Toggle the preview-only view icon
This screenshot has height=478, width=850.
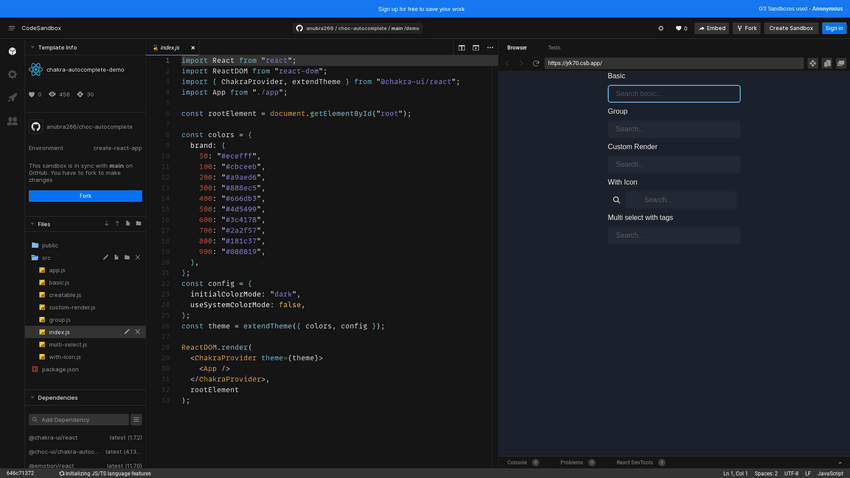coord(475,48)
